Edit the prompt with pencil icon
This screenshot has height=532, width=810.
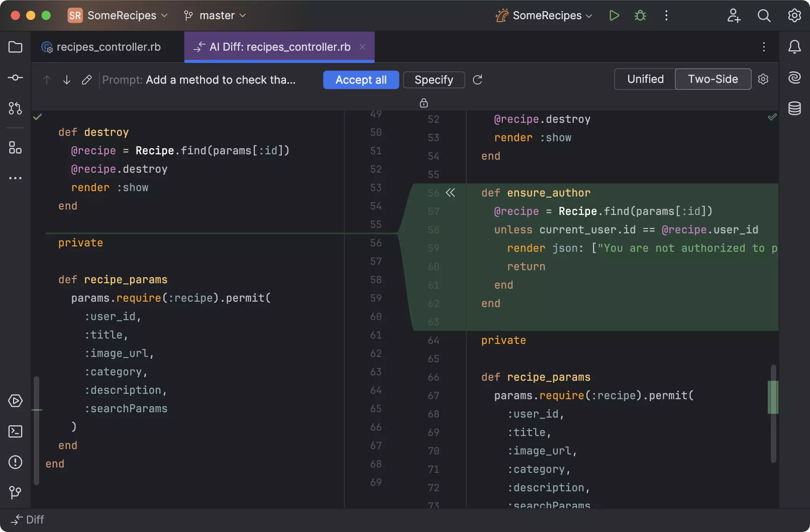point(87,80)
